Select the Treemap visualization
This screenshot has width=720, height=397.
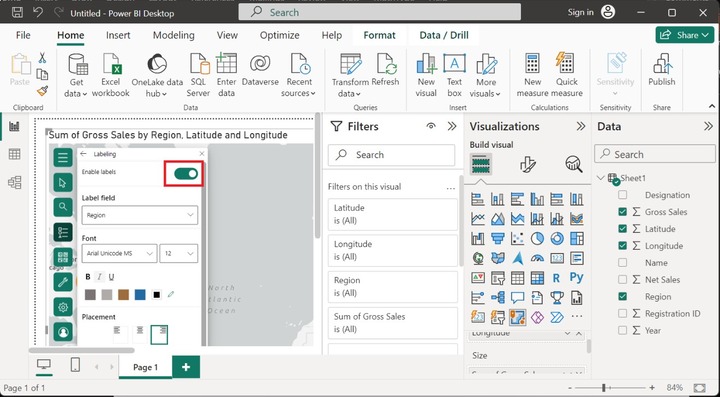click(576, 238)
